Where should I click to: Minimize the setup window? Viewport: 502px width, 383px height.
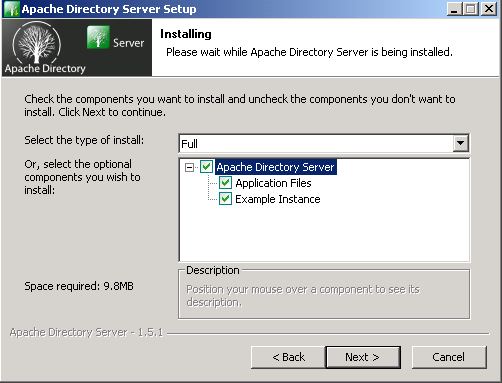pyautogui.click(x=454, y=9)
